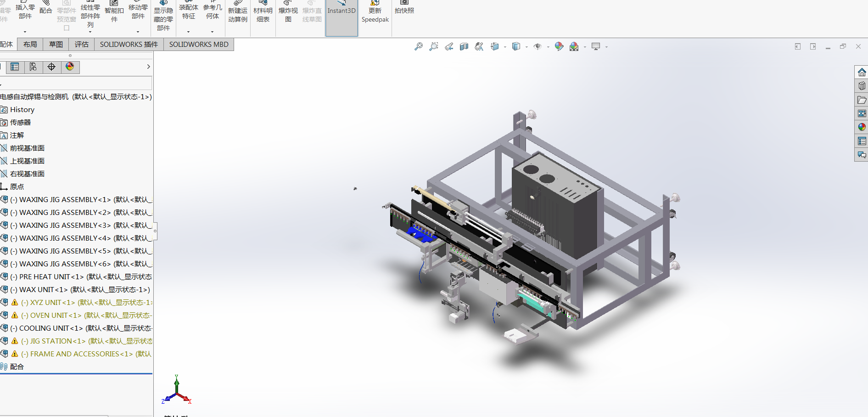This screenshot has width=868, height=417.
Task: Open the PropertyManager panel tab
Action: pos(15,67)
